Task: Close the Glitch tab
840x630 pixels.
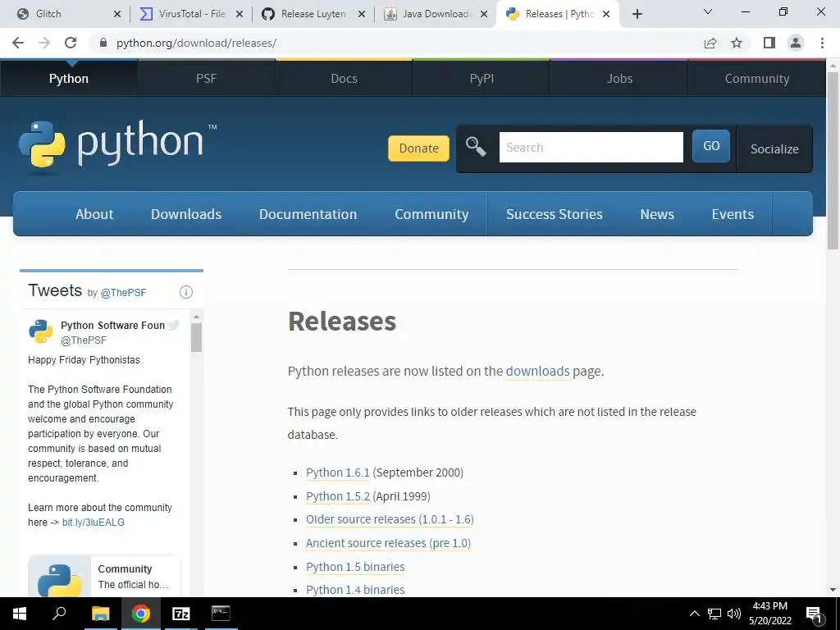Action: 117,15
